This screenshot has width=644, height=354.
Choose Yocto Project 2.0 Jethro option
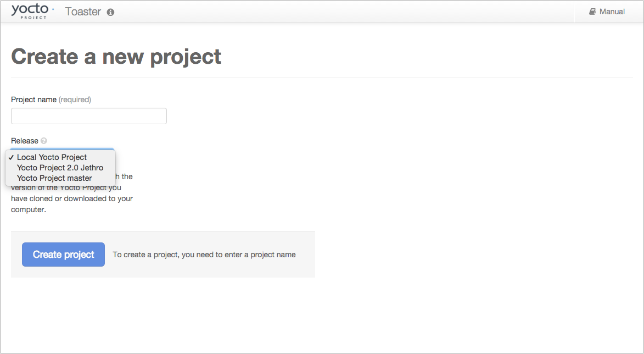click(x=60, y=168)
